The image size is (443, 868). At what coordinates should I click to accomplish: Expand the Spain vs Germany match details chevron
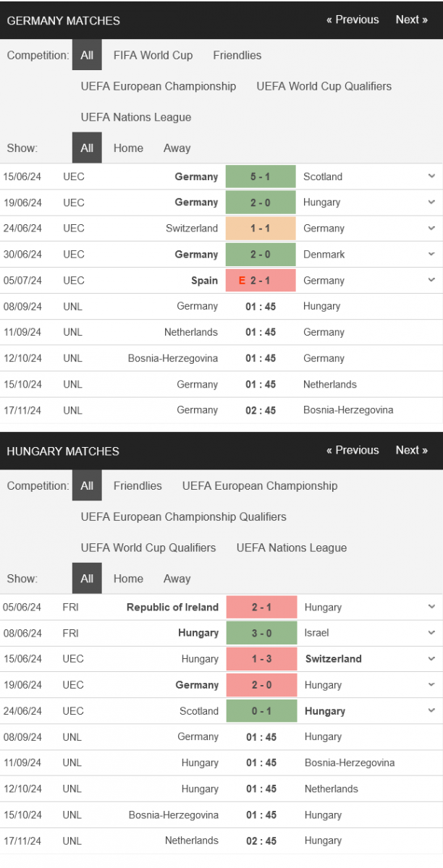coord(431,280)
